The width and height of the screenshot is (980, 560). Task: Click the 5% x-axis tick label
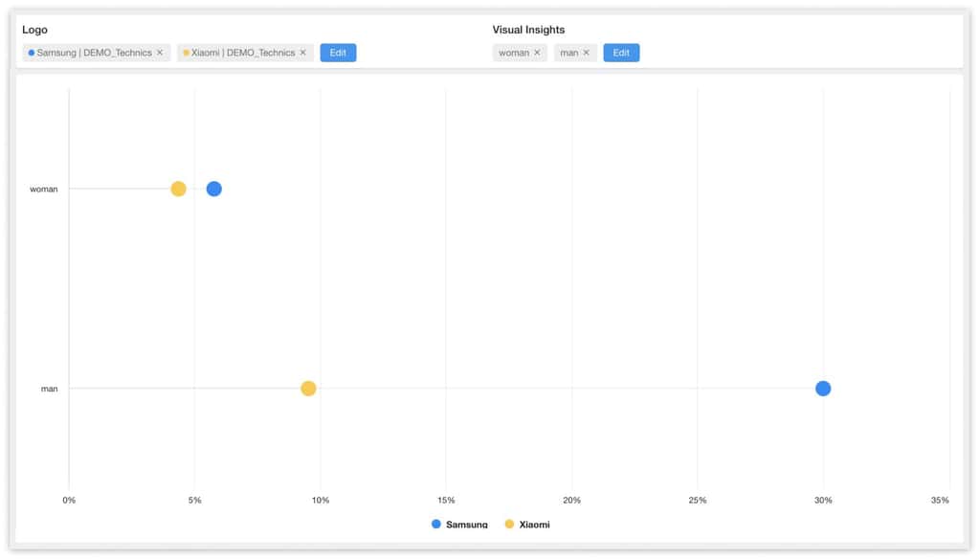point(194,500)
